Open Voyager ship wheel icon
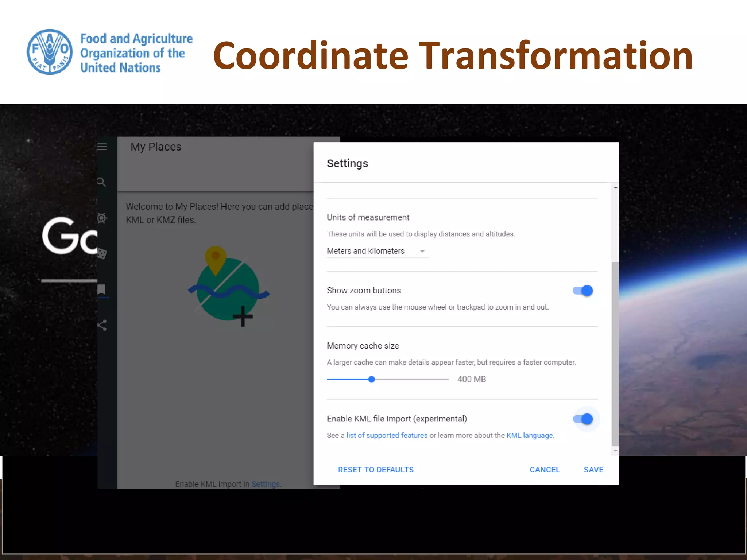747x560 pixels. click(x=102, y=218)
